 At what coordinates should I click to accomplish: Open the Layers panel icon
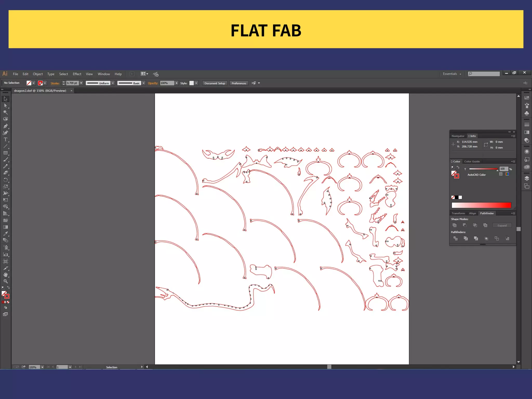527,178
